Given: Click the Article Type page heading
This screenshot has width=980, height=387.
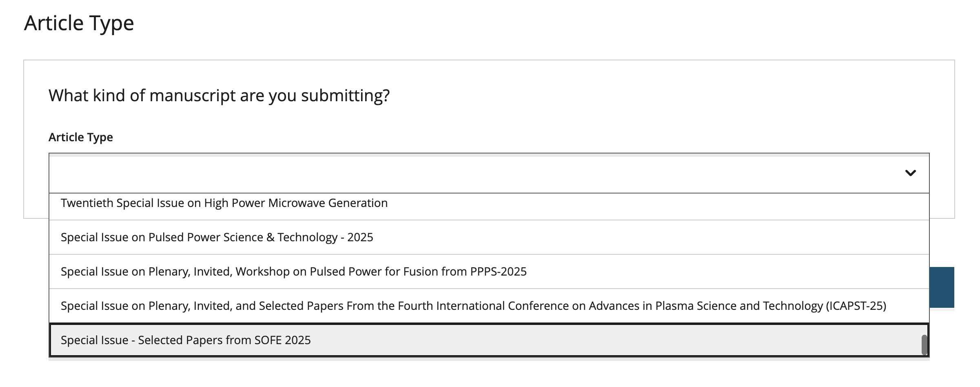Looking at the screenshot, I should coord(79,23).
